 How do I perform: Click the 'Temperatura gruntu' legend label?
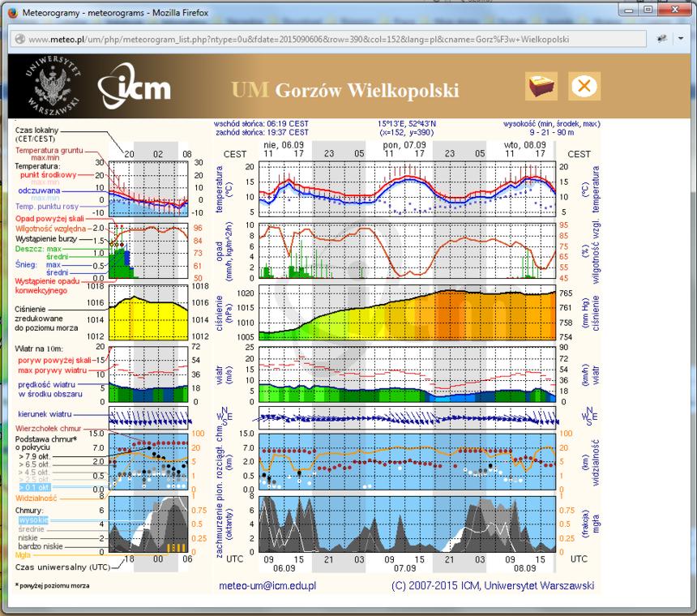pyautogui.click(x=49, y=150)
